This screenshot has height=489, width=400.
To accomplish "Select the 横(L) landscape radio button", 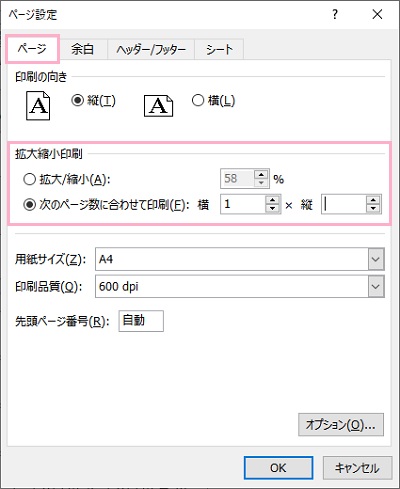I will click(x=198, y=100).
